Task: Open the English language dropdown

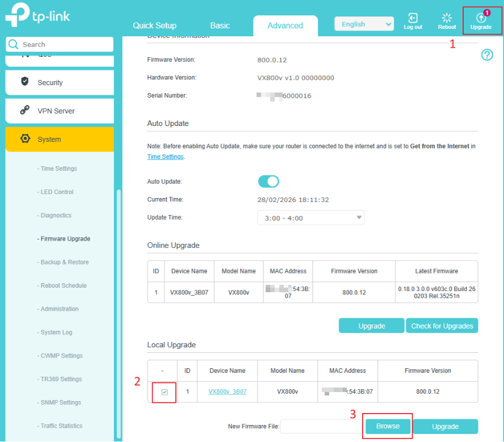Action: point(364,24)
